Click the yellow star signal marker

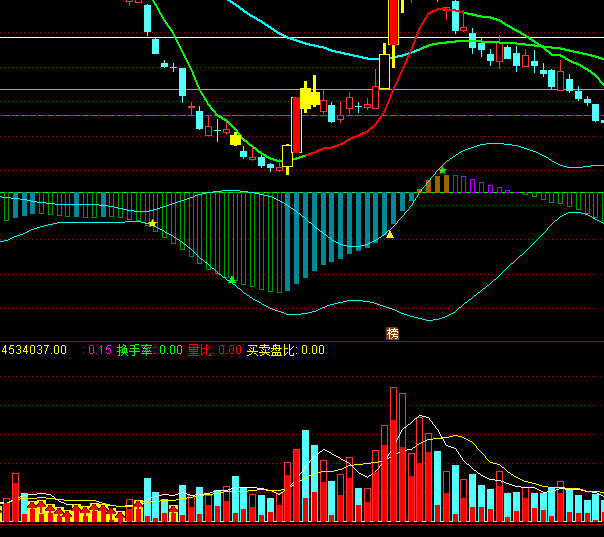point(152,223)
